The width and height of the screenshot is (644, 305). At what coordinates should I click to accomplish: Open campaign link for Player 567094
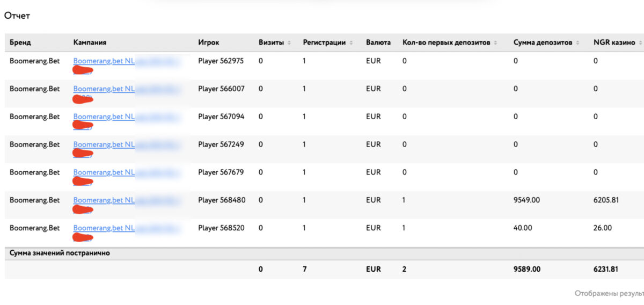[104, 117]
